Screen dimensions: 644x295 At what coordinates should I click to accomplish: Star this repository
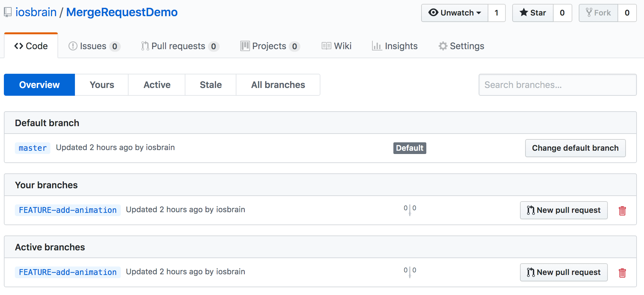click(533, 13)
